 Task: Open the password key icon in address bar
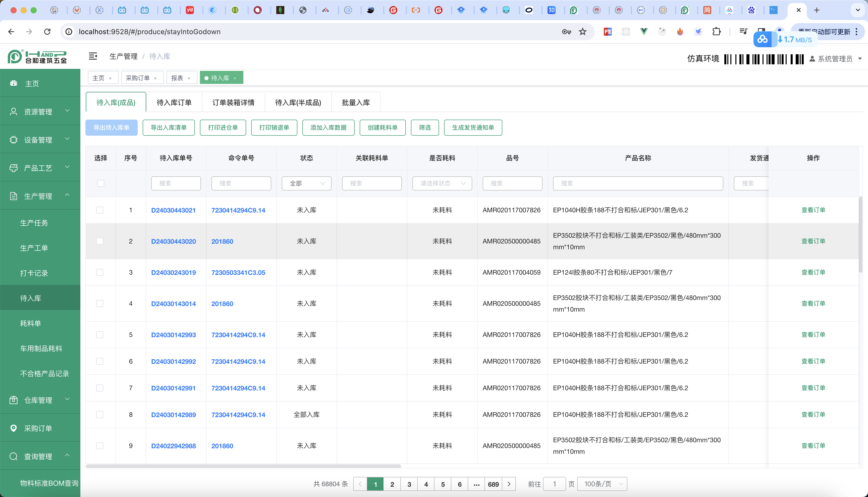[566, 32]
